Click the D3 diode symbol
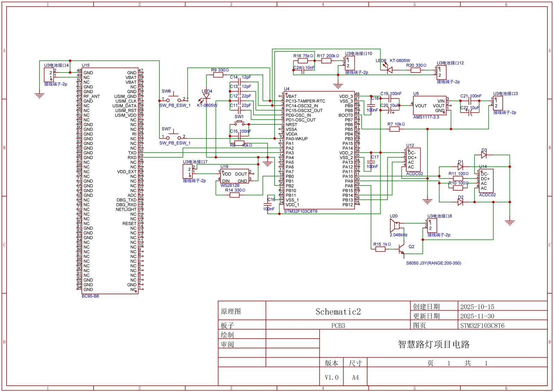The image size is (554, 392). [484, 155]
